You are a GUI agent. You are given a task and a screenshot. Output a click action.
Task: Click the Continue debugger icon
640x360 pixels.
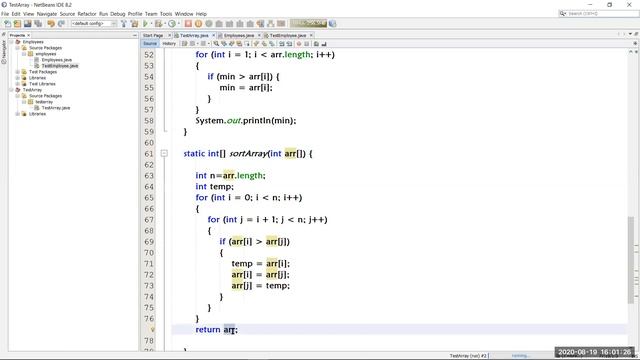209,24
